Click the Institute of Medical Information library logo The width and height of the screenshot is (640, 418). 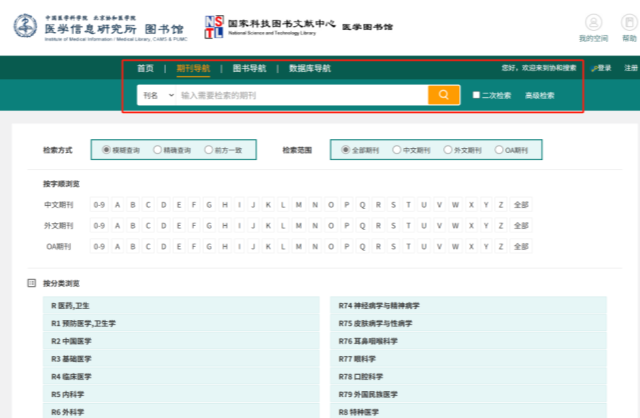coord(80,24)
